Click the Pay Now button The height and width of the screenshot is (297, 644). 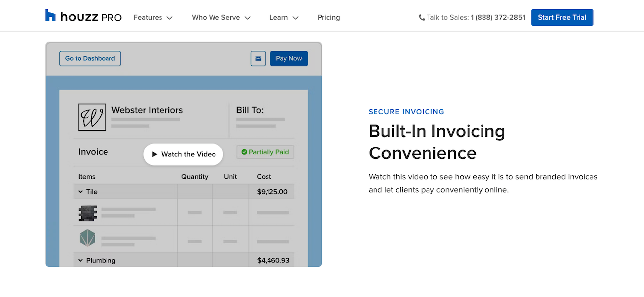click(289, 58)
